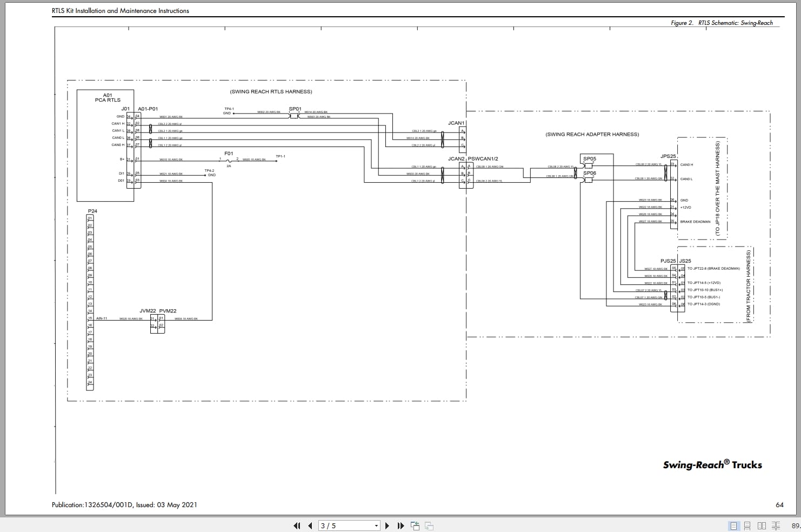801x532 pixels.
Task: Go to the previous page
Action: pos(310,526)
